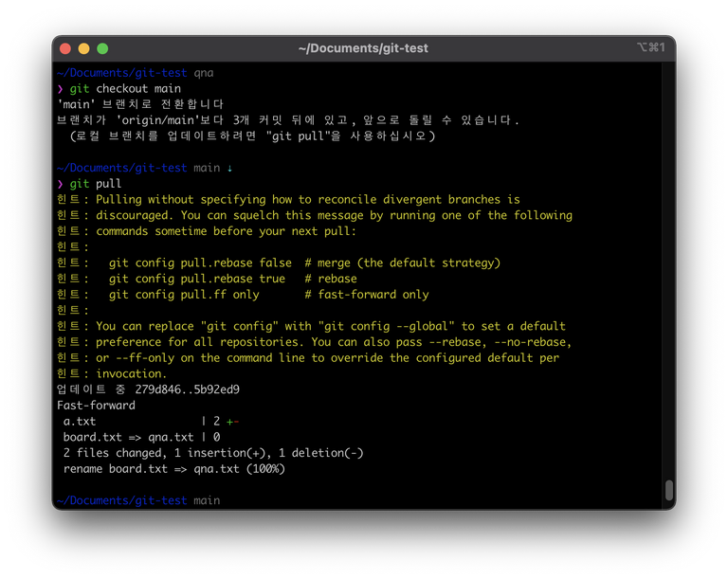This screenshot has width=728, height=579.
Task: Click the 'git checkout main' command line
Action: click(x=119, y=89)
